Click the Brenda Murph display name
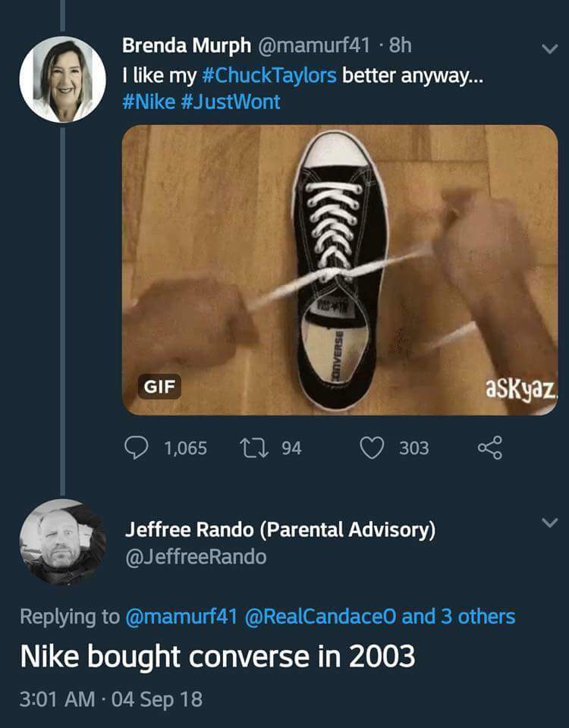This screenshot has width=569, height=728. [x=187, y=45]
